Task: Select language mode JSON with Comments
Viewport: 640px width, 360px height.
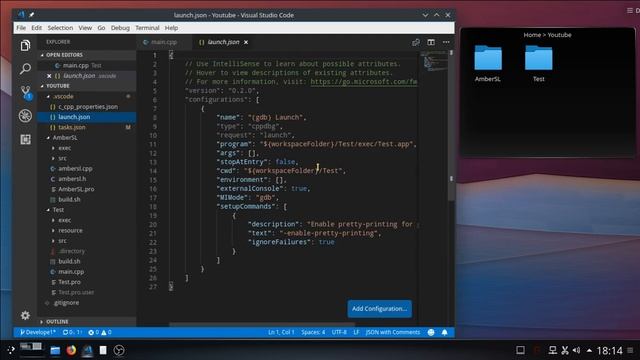Action: pos(393,332)
